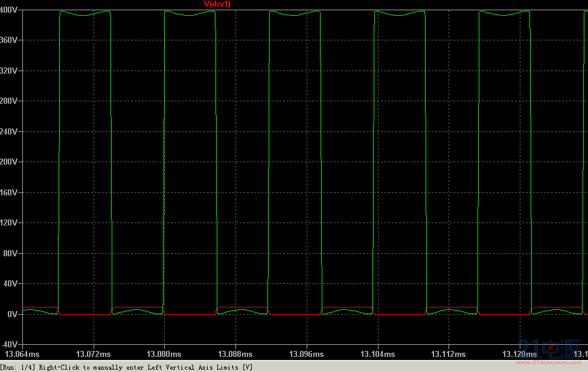The image size is (588, 372).
Task: Click the 13.072ms time axis label
Action: pos(94,354)
